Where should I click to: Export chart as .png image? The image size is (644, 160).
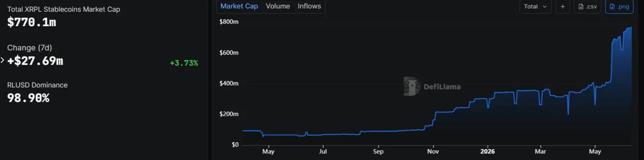coord(619,6)
